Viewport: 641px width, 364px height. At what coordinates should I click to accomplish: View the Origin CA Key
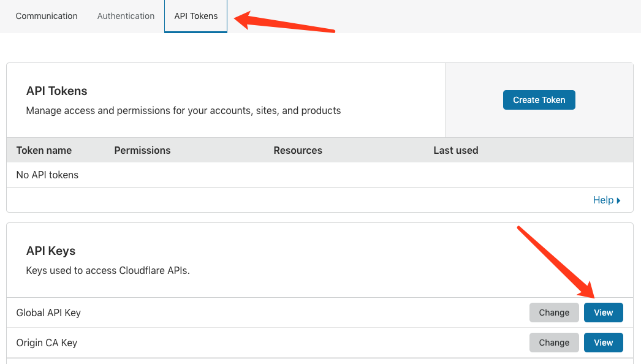click(x=604, y=343)
